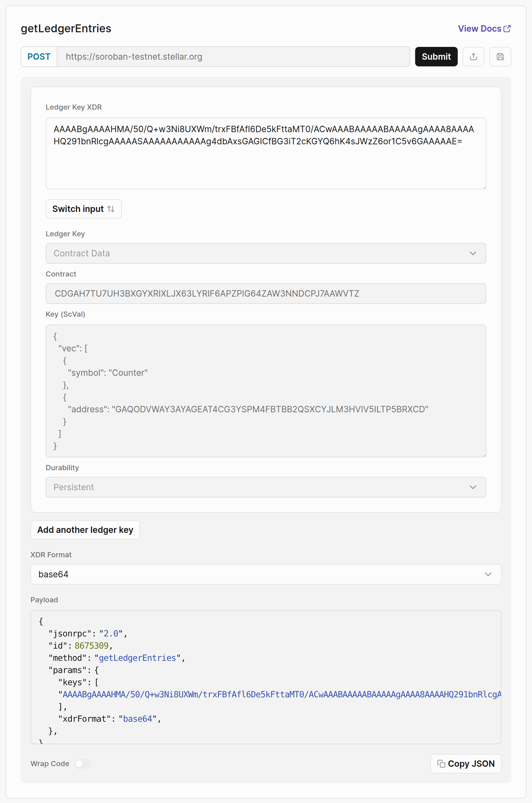Image resolution: width=532 pixels, height=803 pixels.
Task: Click Add another ledger key
Action: [x=85, y=530]
